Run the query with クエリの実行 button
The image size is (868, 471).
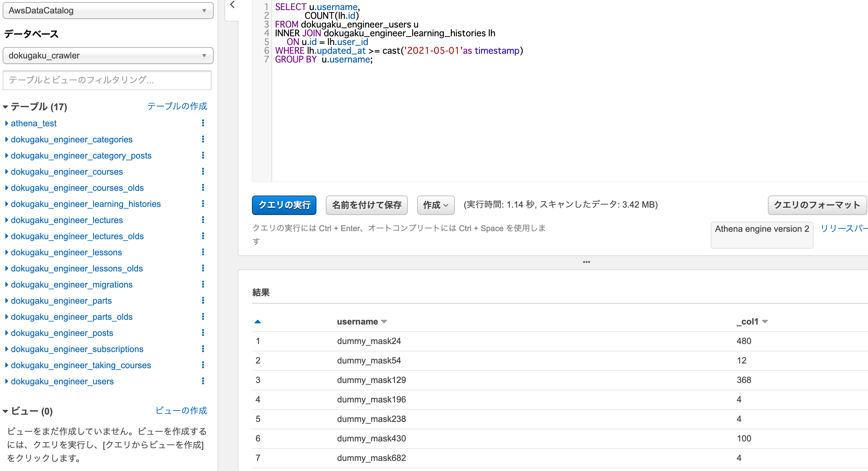[284, 205]
